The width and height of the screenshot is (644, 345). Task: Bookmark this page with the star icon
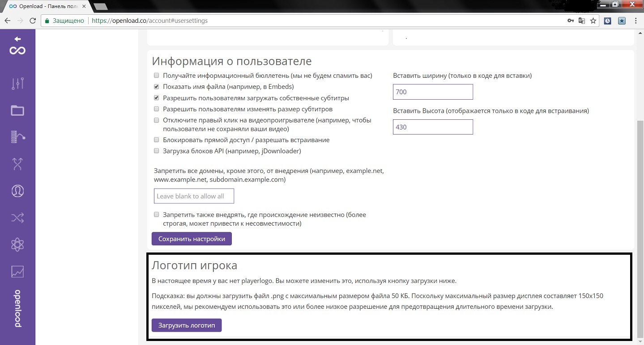[x=593, y=21]
